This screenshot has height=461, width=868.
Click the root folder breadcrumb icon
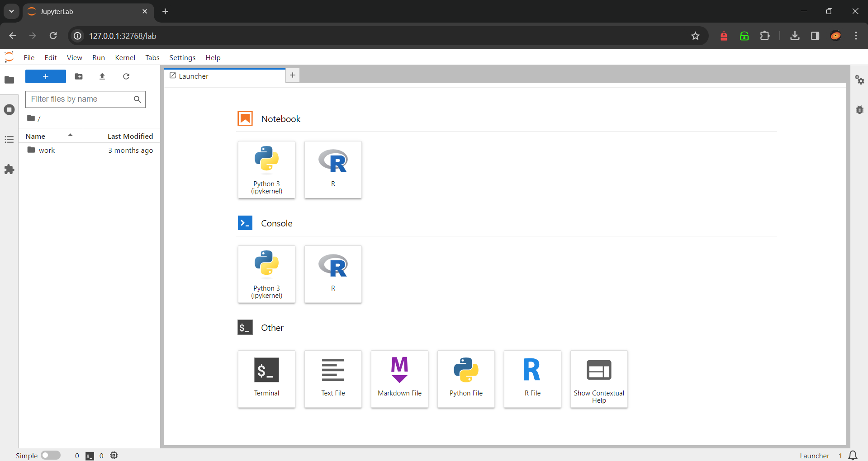pos(31,118)
